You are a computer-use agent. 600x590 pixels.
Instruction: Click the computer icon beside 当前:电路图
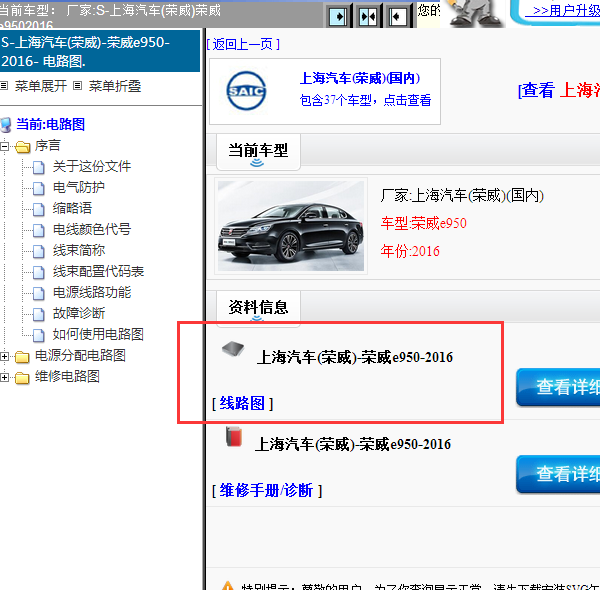point(5,125)
